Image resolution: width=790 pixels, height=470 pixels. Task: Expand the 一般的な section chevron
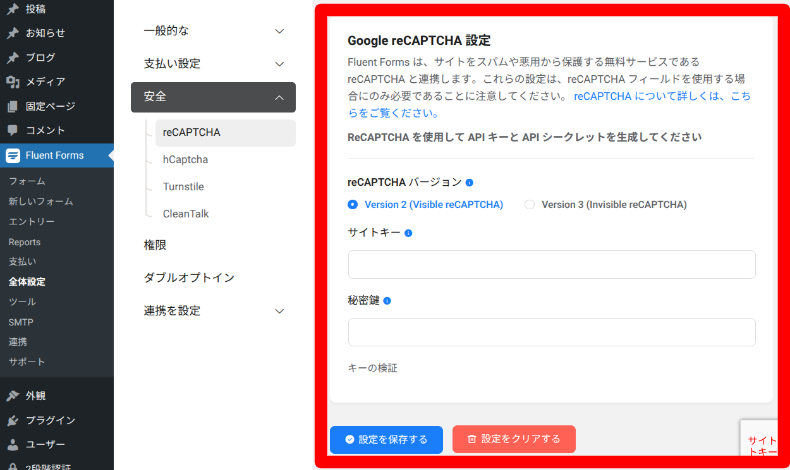click(x=279, y=31)
